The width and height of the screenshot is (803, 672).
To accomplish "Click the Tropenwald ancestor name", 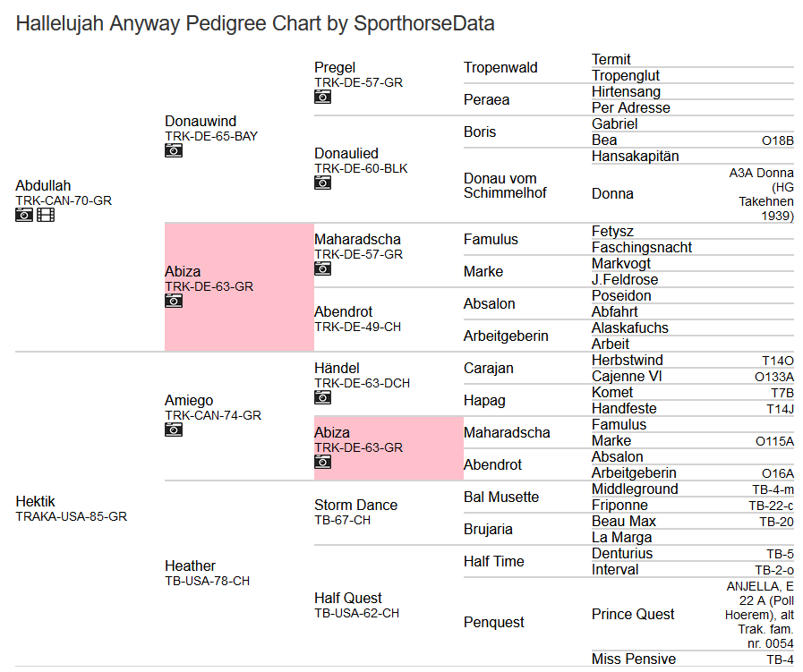I will coord(500,68).
